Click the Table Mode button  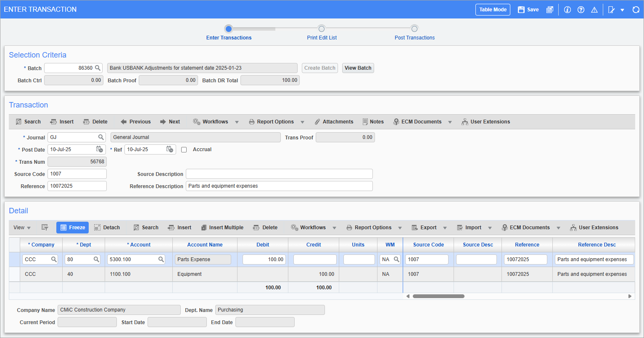click(493, 10)
